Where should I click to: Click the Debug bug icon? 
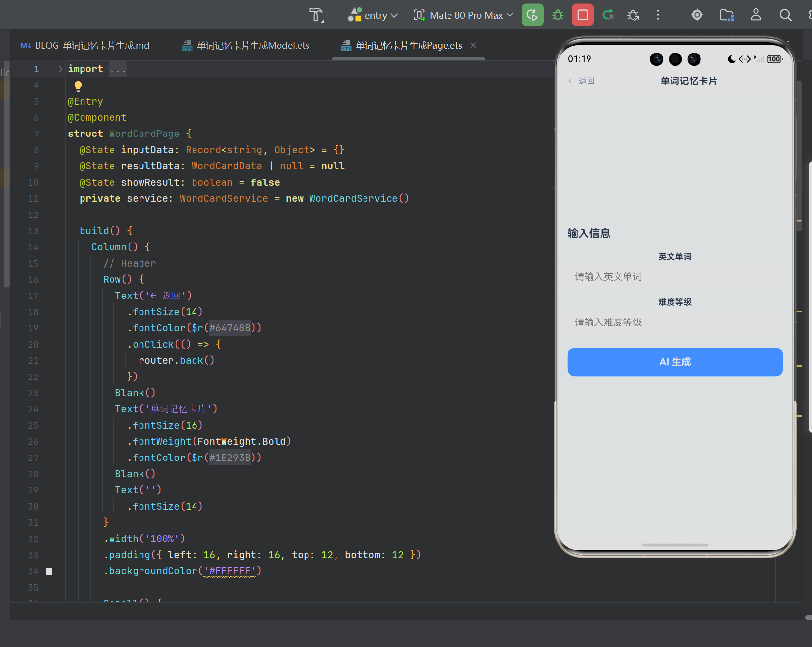click(558, 15)
